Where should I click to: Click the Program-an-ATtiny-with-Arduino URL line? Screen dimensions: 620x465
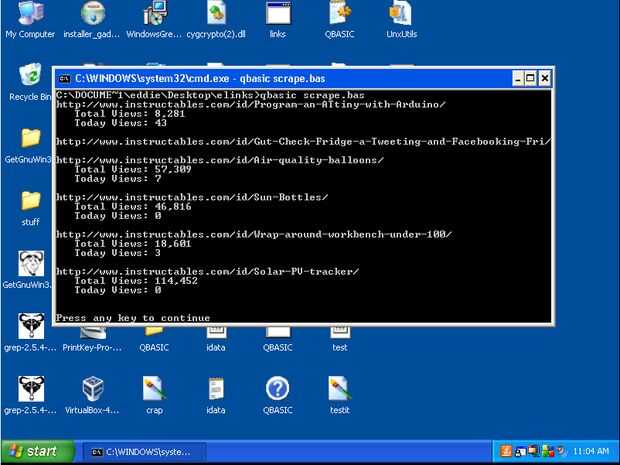[x=251, y=105]
